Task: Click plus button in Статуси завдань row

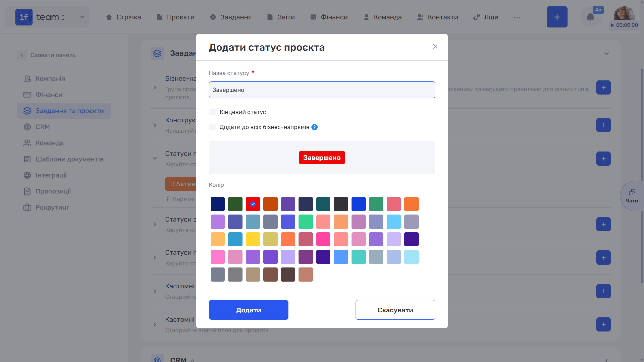Action: [x=603, y=224]
